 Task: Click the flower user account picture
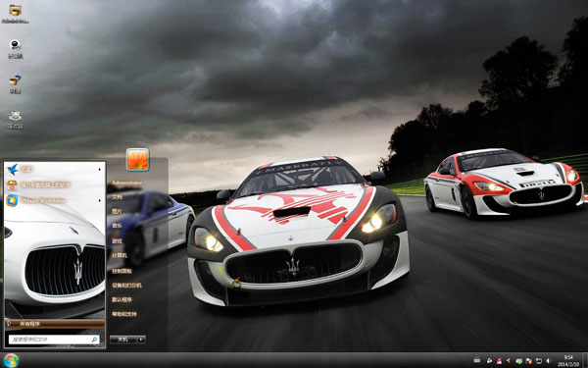coord(137,160)
